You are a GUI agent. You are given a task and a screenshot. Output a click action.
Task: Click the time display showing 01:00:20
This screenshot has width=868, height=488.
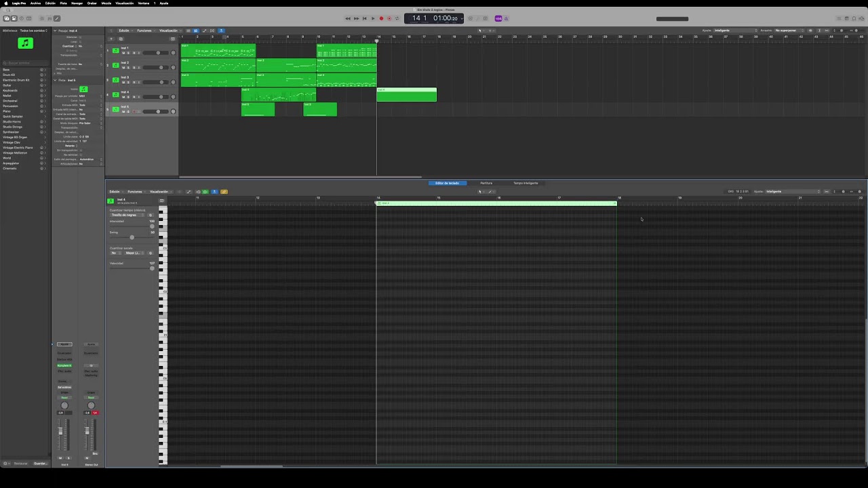tap(446, 18)
